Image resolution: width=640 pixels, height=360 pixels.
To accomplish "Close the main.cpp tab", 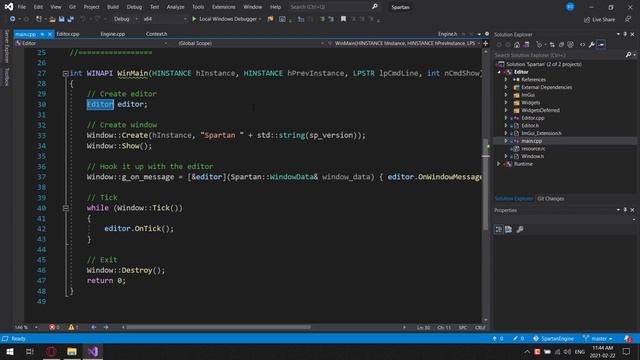I will pos(50,34).
